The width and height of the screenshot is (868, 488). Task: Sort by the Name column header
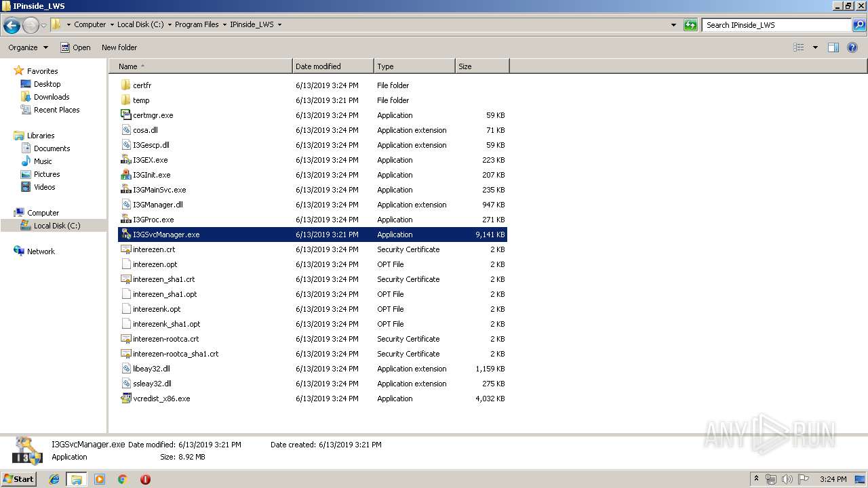[201, 66]
